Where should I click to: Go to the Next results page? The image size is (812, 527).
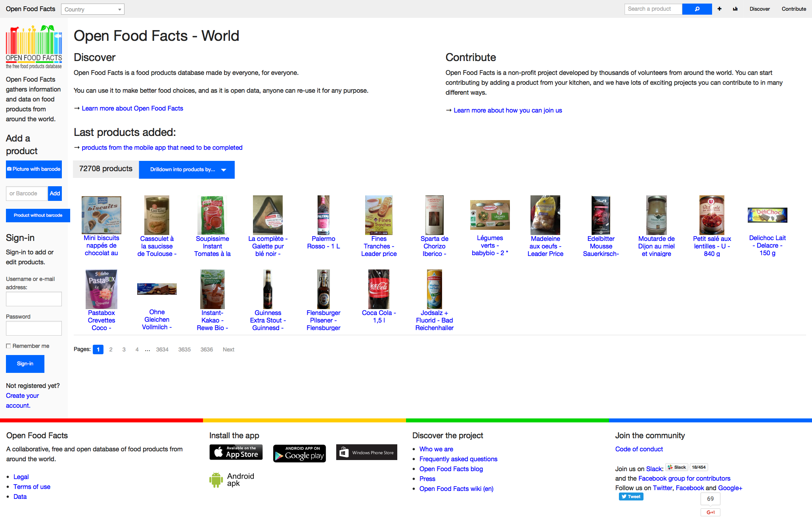coord(228,349)
